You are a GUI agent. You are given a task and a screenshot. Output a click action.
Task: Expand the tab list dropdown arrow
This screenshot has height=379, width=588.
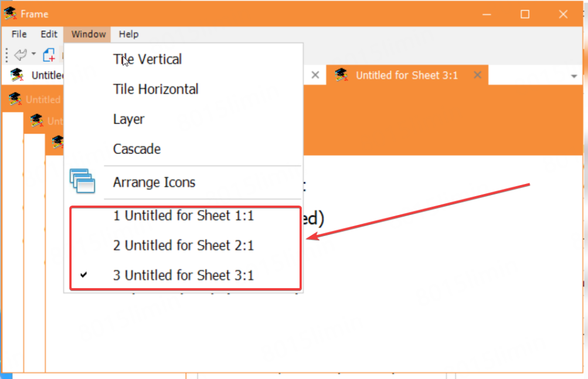573,76
